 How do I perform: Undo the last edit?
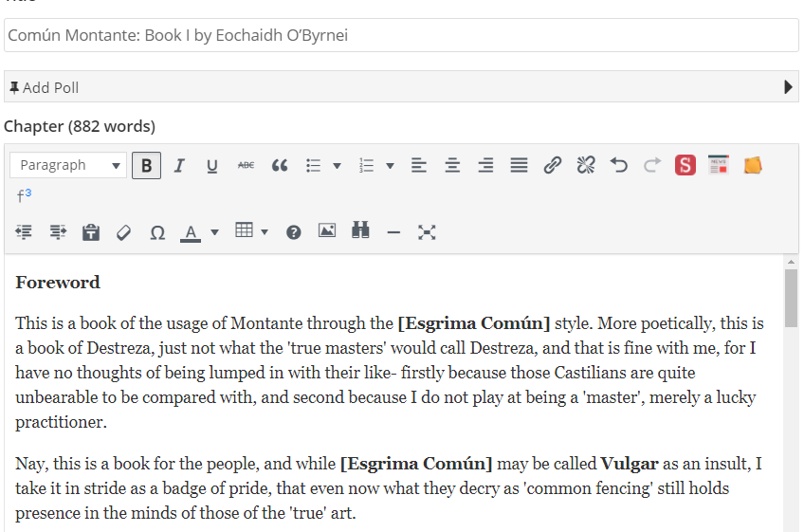pos(619,165)
